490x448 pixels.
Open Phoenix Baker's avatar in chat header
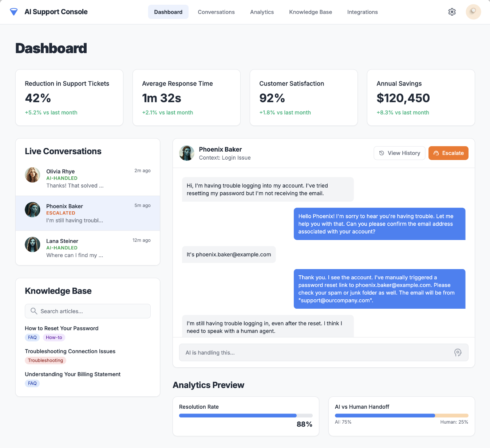pyautogui.click(x=186, y=153)
